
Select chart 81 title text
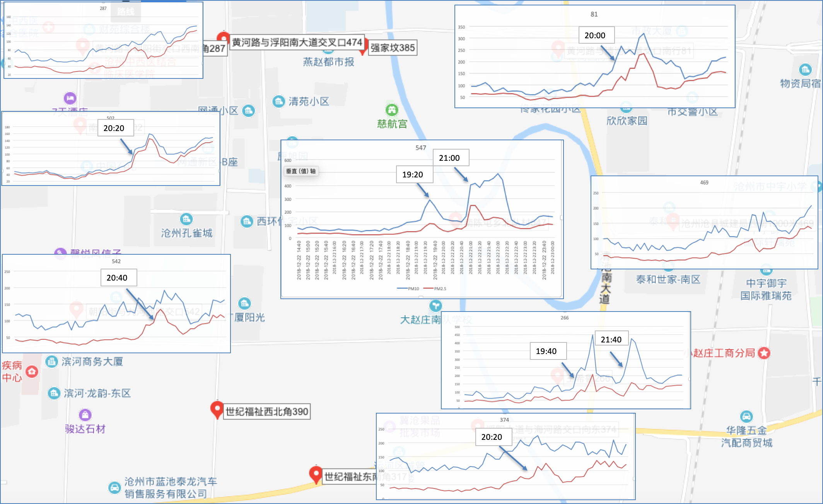tap(594, 14)
